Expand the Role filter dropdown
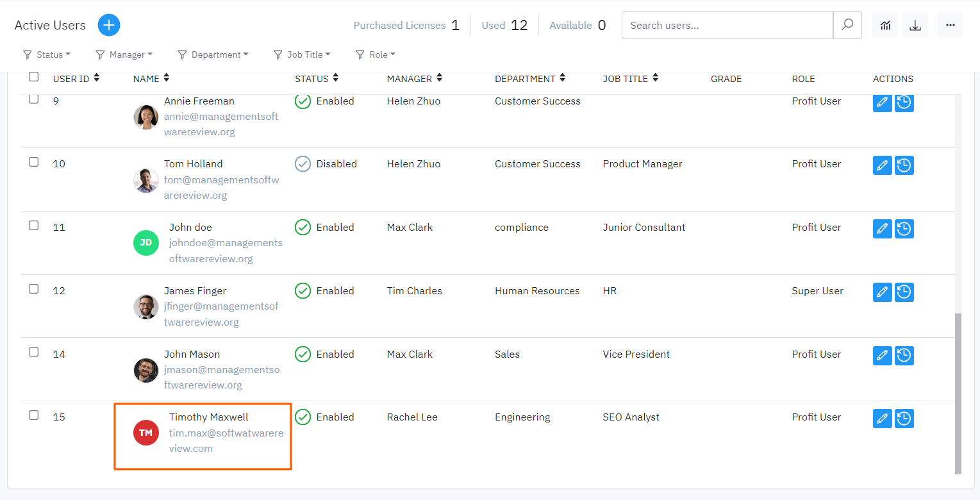This screenshot has width=980, height=500. click(376, 54)
